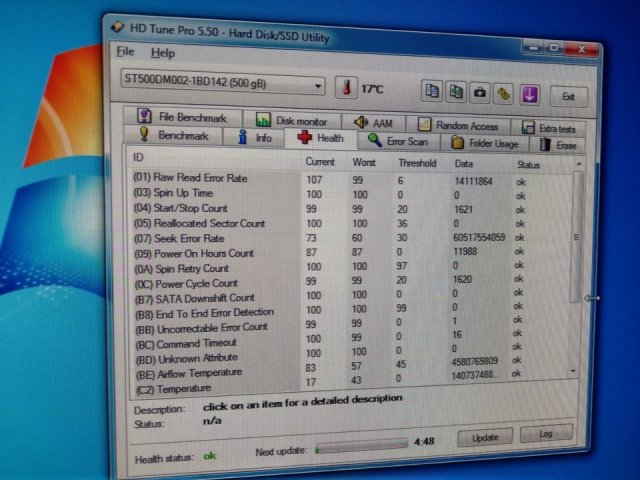This screenshot has width=640, height=480.
Task: Click the second copy results toolbar icon
Action: tap(456, 93)
